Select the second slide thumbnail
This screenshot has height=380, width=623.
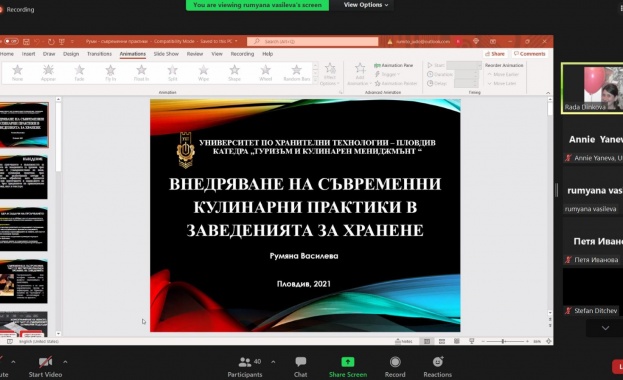23,177
